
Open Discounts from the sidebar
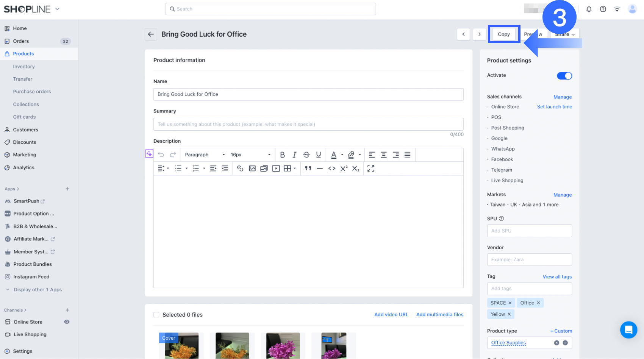pyautogui.click(x=24, y=142)
